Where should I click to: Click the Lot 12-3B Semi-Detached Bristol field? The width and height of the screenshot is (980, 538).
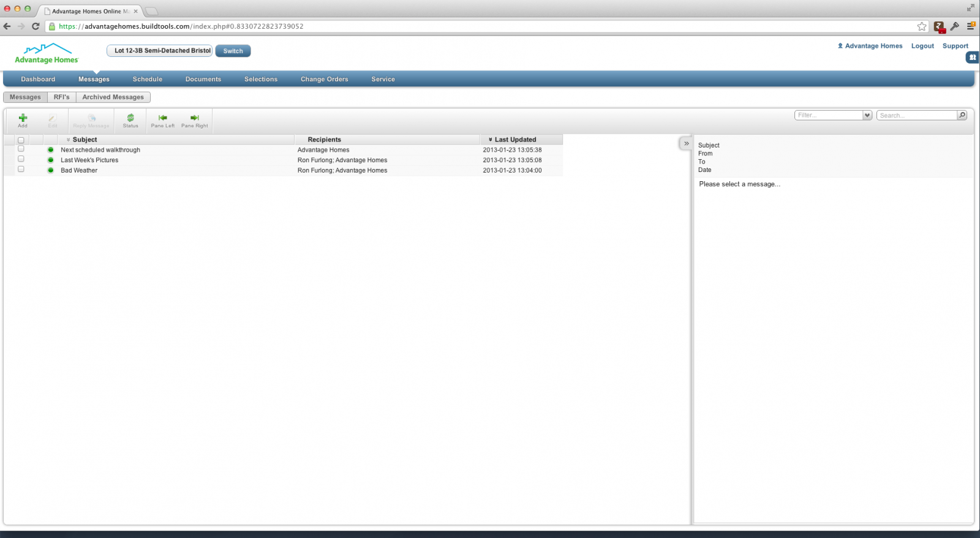pos(160,51)
